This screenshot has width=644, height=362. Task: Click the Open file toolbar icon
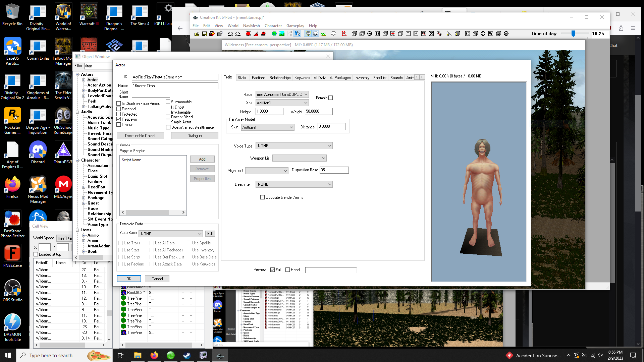197,34
